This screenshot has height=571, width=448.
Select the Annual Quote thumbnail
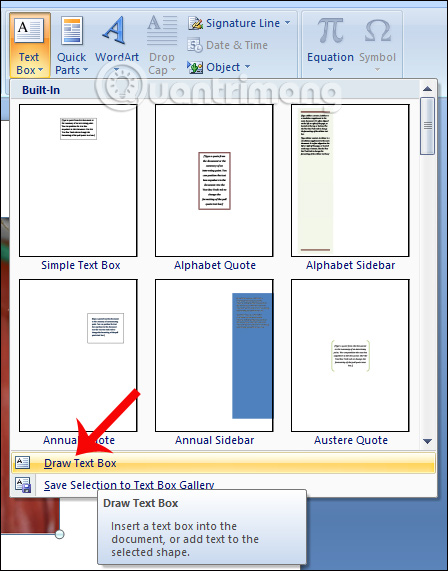(78, 355)
